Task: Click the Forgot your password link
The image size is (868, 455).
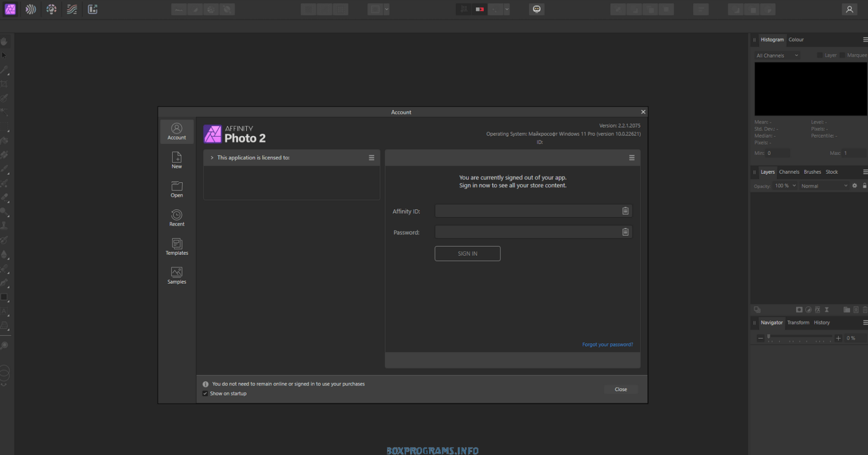Action: (x=607, y=345)
